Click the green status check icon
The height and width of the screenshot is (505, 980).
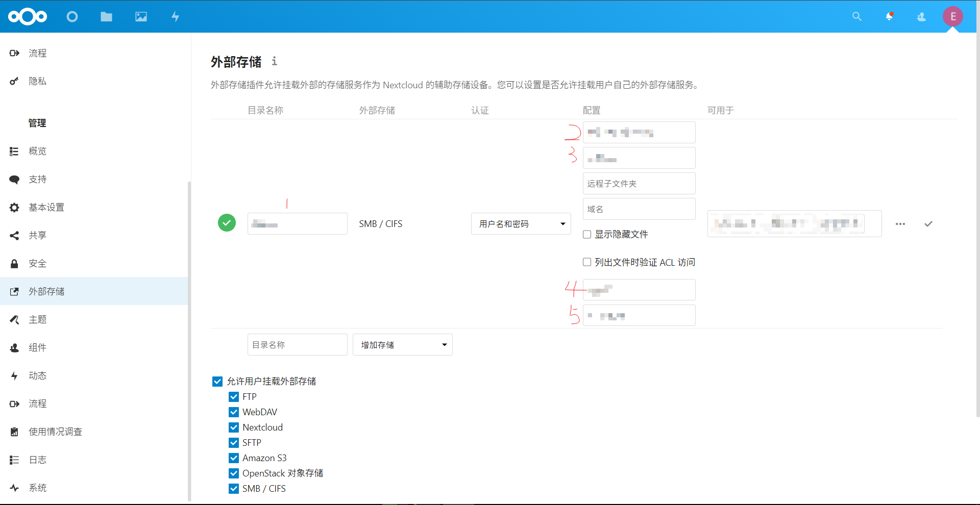tap(227, 223)
